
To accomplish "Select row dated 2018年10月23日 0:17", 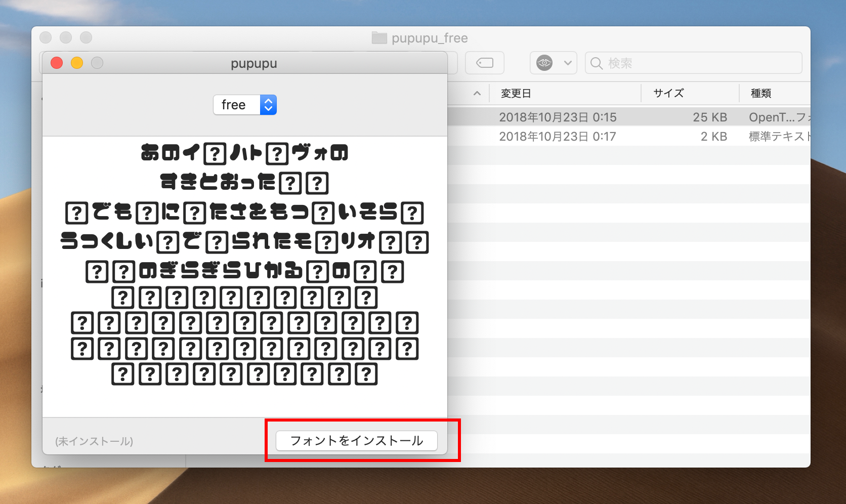I will 629,136.
